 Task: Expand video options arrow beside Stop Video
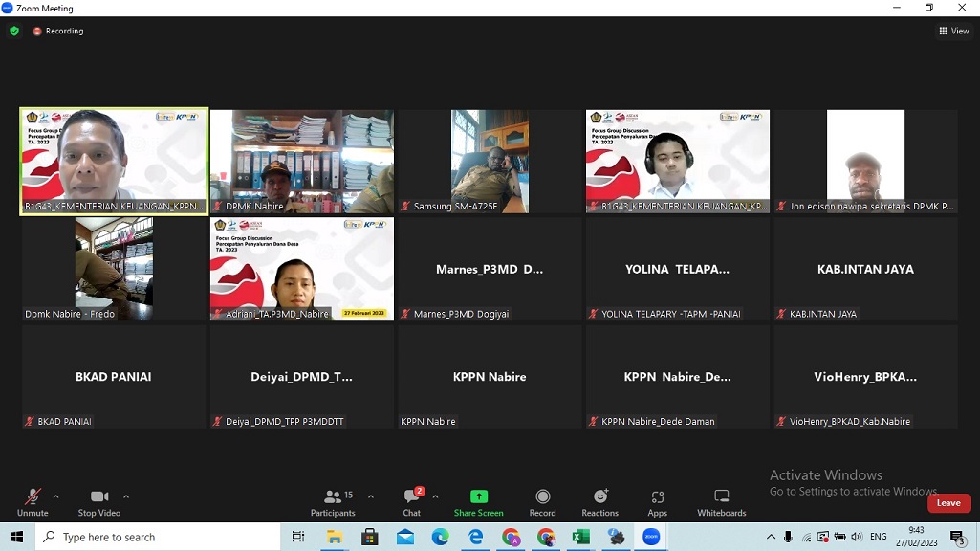126,496
